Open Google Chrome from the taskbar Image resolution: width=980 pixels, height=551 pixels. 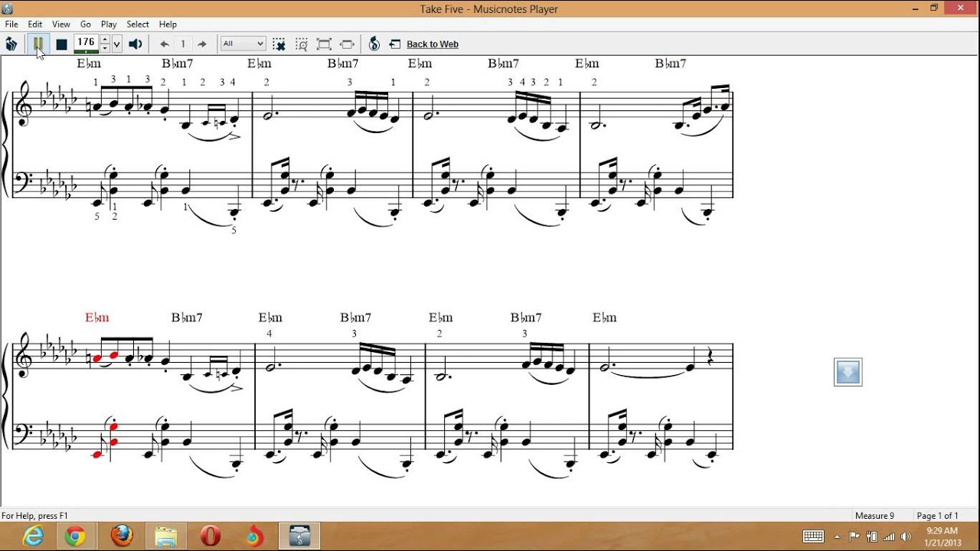[x=75, y=536]
